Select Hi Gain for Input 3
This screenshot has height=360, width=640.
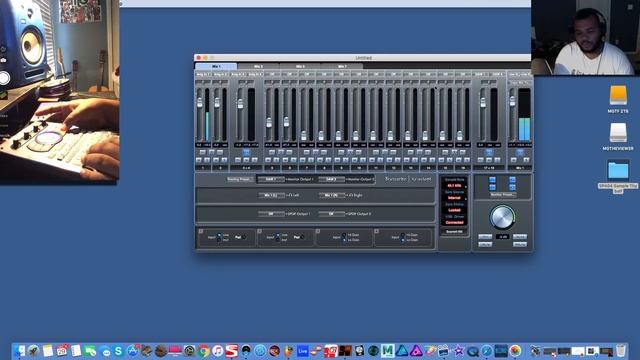[344, 235]
